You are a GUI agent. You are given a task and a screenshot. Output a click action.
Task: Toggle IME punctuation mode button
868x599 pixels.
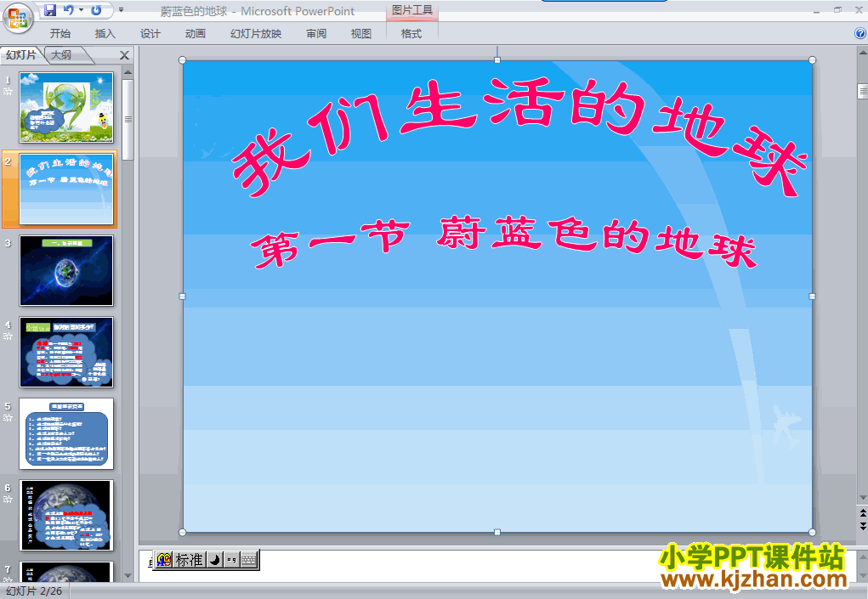pos(231,560)
